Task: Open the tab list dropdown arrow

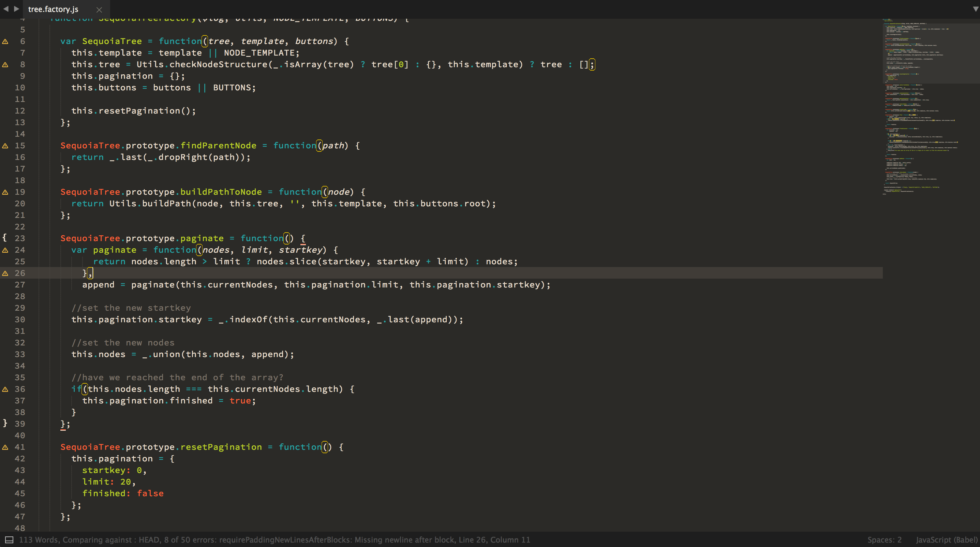Action: tap(976, 9)
